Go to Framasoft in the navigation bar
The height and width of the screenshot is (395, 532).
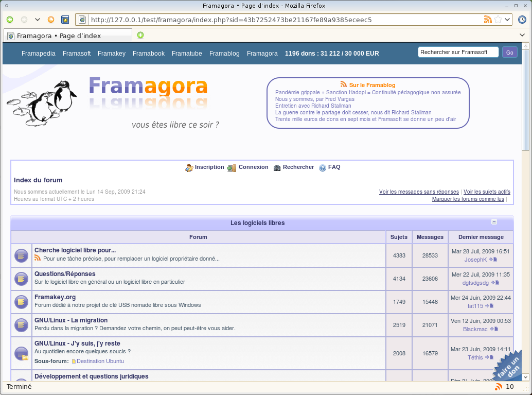click(77, 54)
